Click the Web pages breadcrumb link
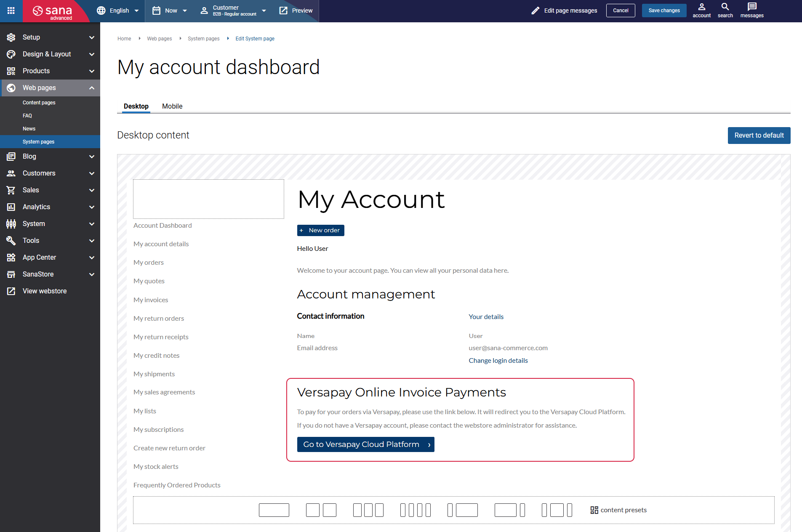 [x=159, y=39]
